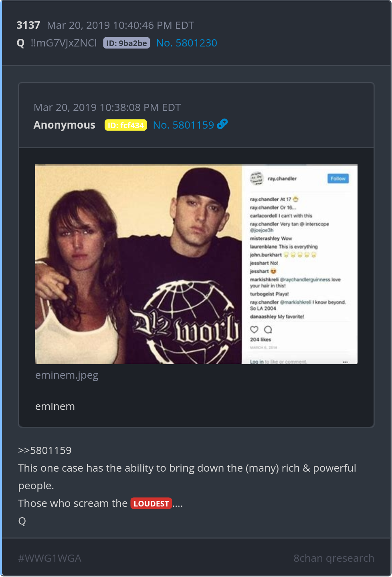
Task: Click the heart like icon in the embedded image
Action: coord(254,329)
